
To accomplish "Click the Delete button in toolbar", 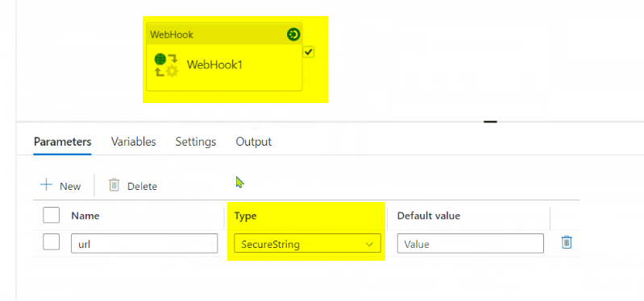I will (133, 186).
